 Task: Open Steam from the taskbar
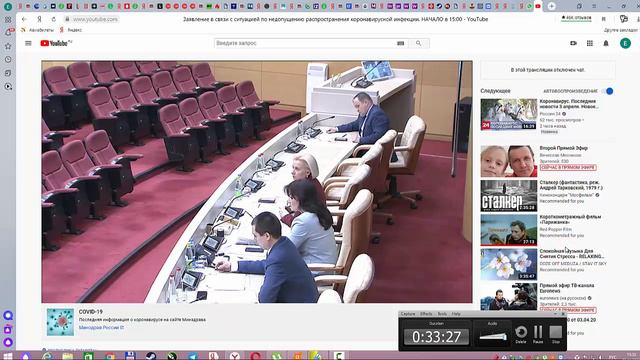click(x=151, y=356)
